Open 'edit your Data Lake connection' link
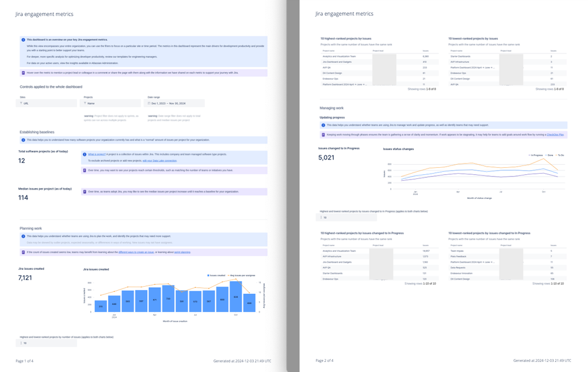Image resolution: width=588 pixels, height=372 pixels. click(160, 161)
